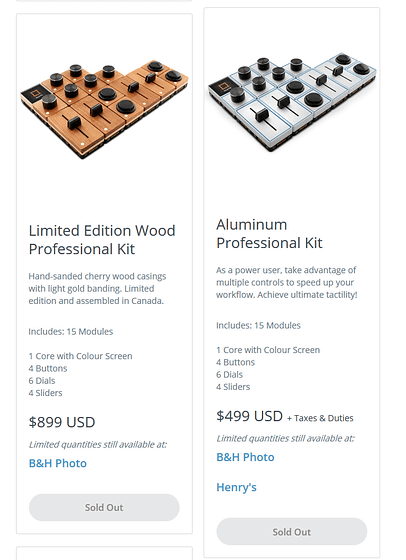Open the wood professional kit product image
This screenshot has width=406, height=560.
[104, 109]
